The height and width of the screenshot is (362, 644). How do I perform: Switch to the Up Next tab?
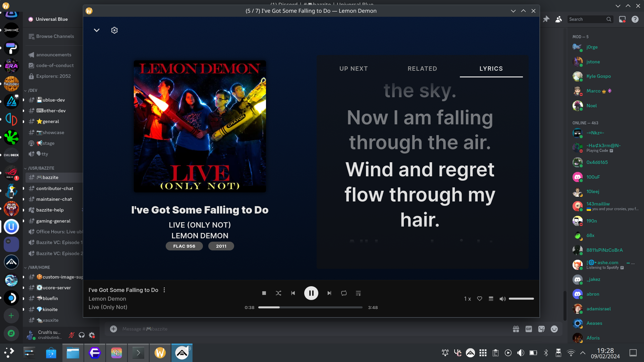[x=354, y=69]
